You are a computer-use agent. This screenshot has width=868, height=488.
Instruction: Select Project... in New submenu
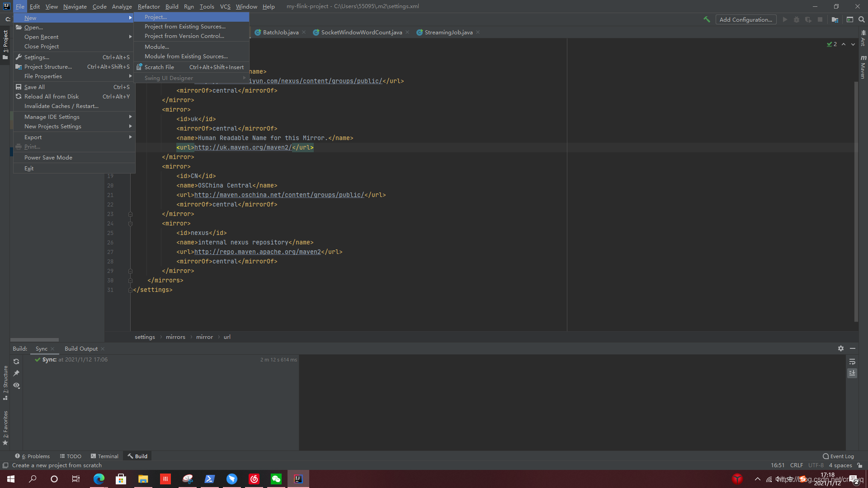tap(191, 17)
